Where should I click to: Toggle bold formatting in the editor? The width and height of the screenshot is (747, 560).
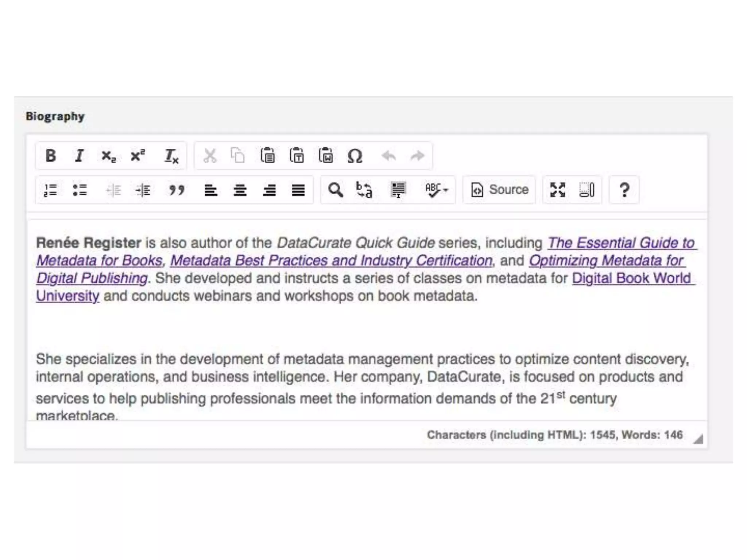[x=51, y=156]
